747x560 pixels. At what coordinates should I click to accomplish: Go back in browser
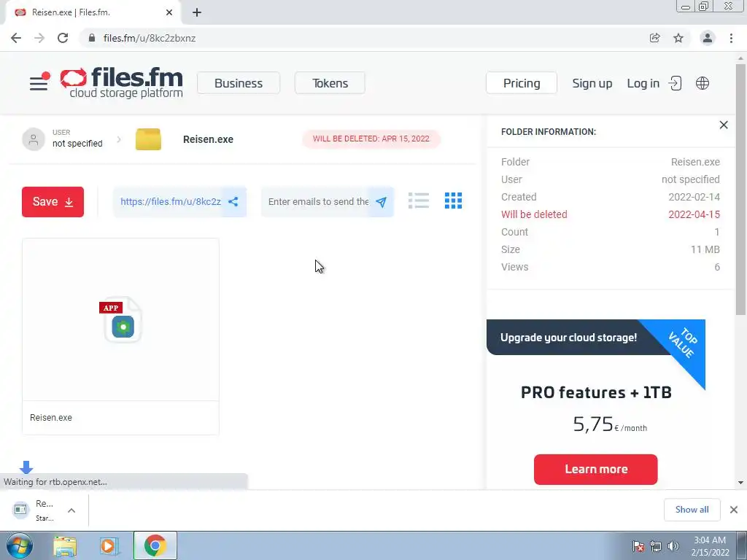(16, 38)
